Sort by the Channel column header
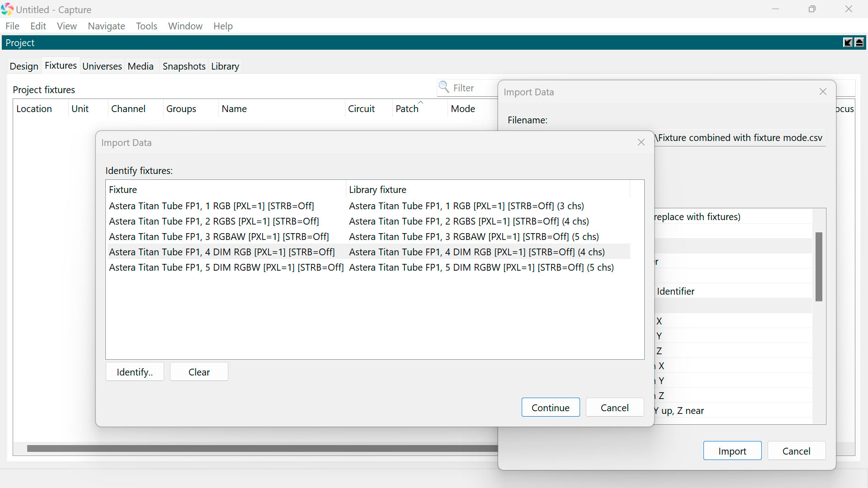This screenshot has height=488, width=868. click(136, 109)
